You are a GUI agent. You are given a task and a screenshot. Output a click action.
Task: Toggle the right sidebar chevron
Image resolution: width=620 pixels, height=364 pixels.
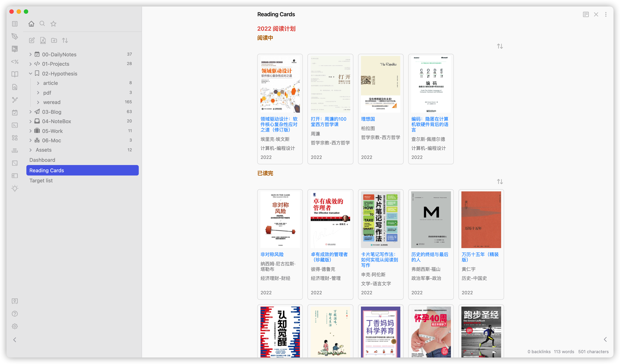605,339
